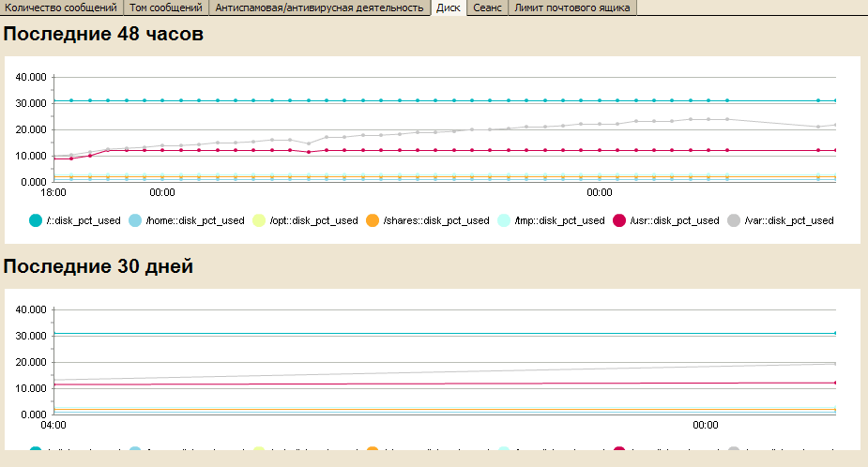Click rightmost gray /var point on 48-hour chart
The height and width of the screenshot is (467, 868).
(x=835, y=125)
